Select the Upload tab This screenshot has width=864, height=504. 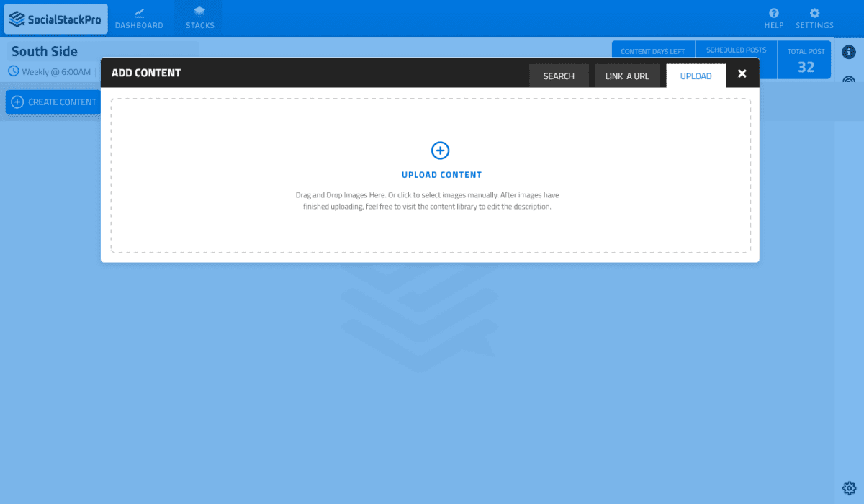696,76
